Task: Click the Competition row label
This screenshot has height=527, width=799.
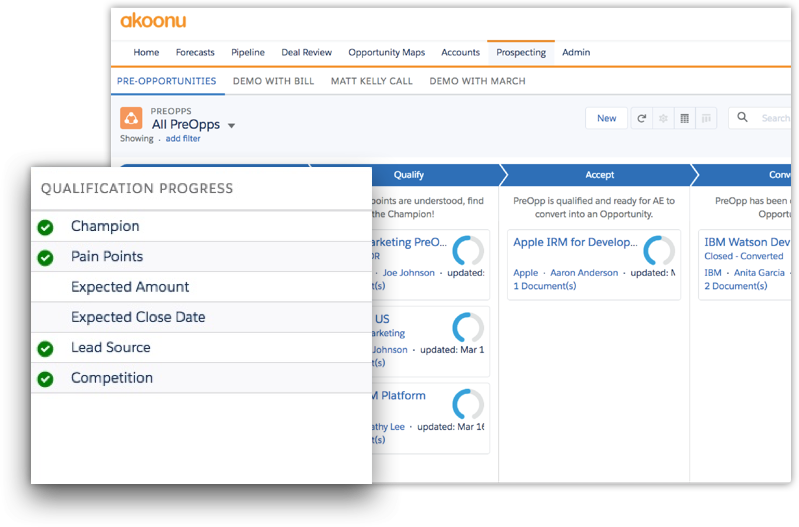Action: 112,378
